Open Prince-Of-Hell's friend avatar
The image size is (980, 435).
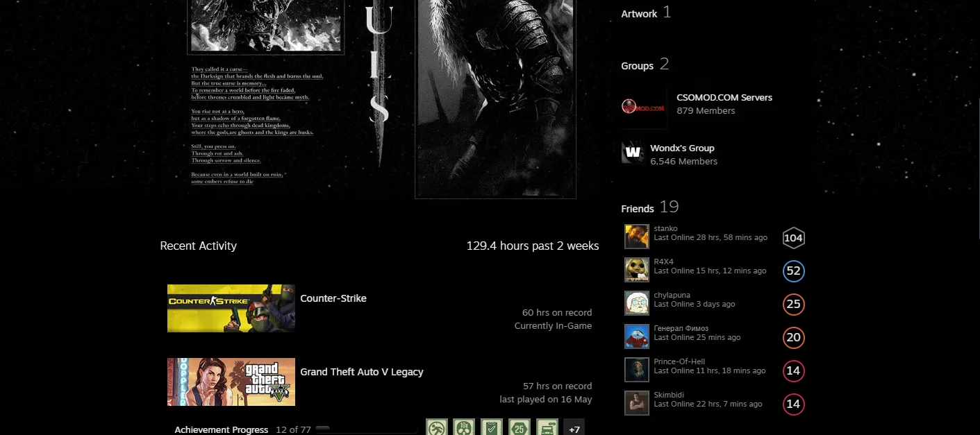pos(637,370)
